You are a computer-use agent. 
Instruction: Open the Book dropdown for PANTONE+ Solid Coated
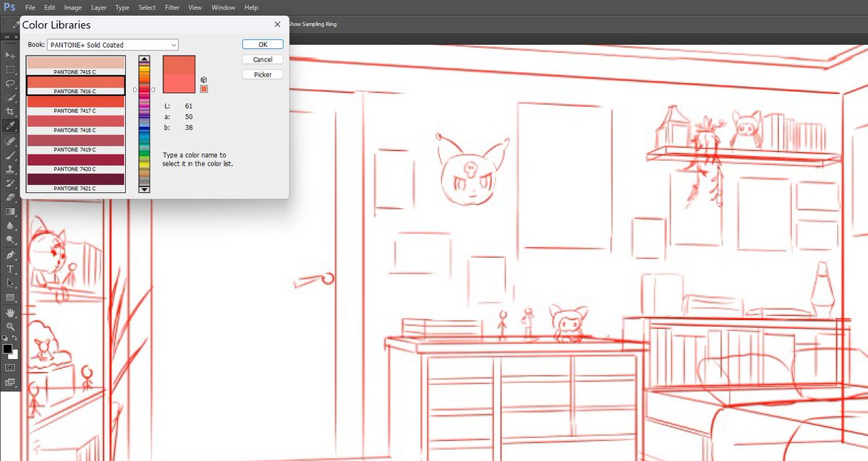click(113, 45)
